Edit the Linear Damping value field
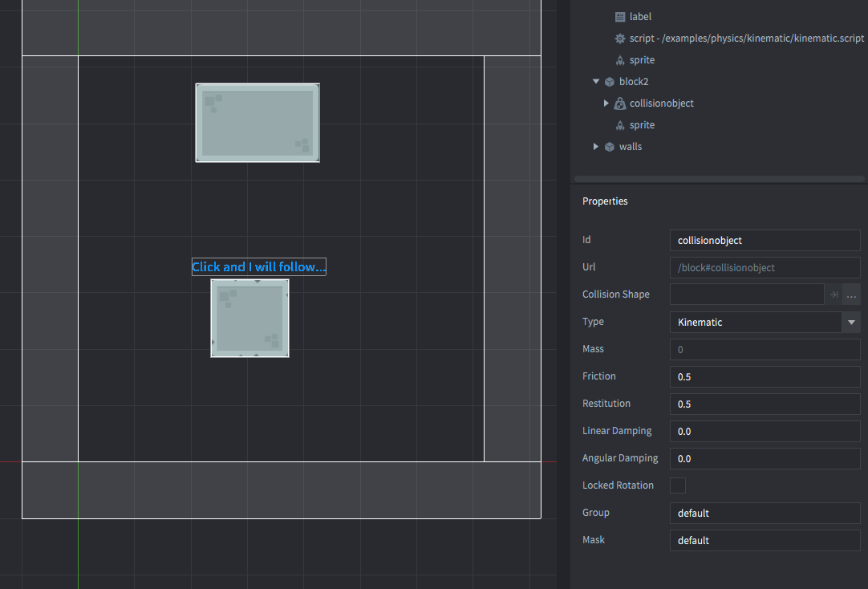 pyautogui.click(x=765, y=431)
